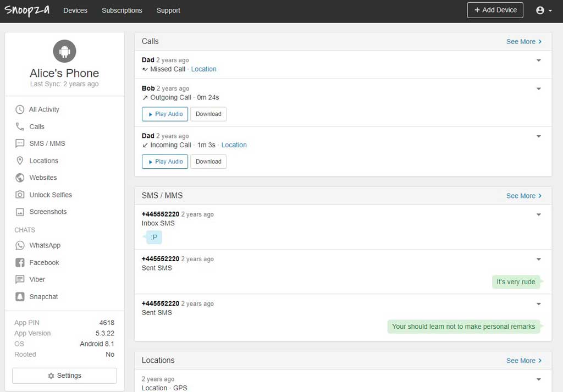Screen dimensions: 563x392
Task: Click the Snapchat ghost icon
Action: click(20, 296)
